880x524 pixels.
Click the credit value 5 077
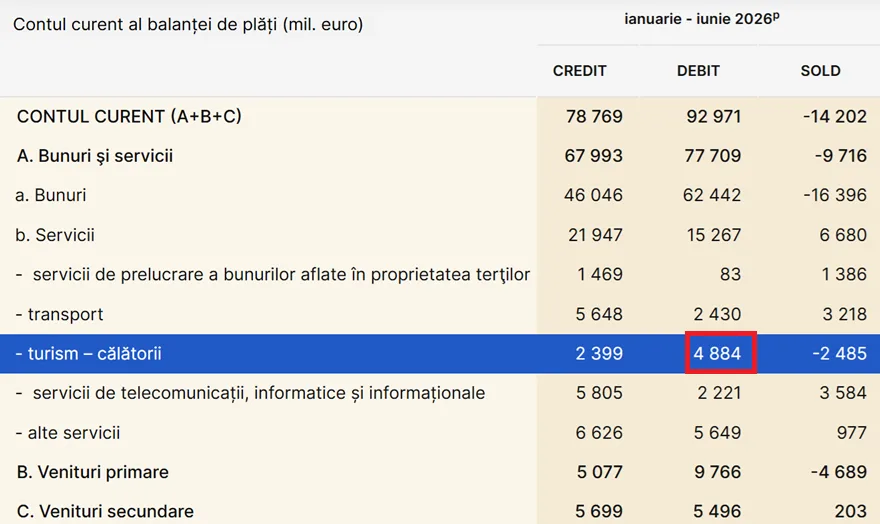599,472
